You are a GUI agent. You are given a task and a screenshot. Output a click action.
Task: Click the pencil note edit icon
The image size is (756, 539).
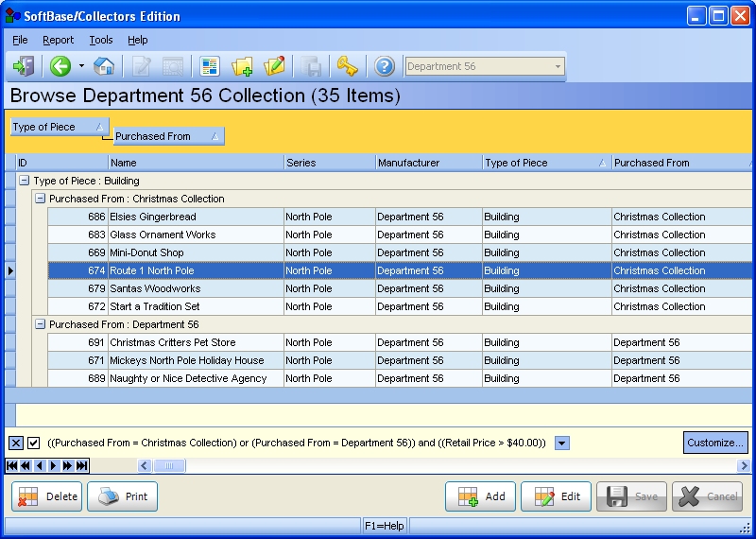click(x=274, y=66)
